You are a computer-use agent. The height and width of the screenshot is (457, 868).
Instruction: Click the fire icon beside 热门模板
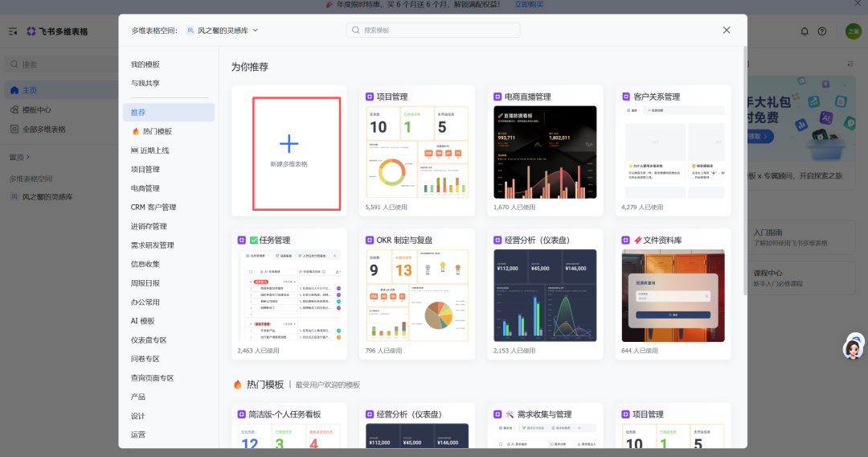click(x=136, y=131)
